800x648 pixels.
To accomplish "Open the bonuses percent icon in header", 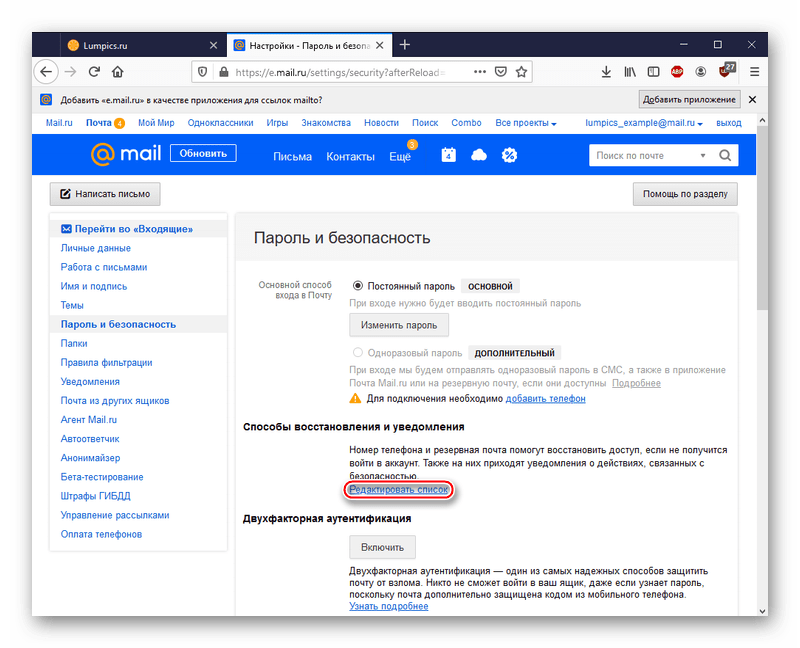I will tap(510, 154).
